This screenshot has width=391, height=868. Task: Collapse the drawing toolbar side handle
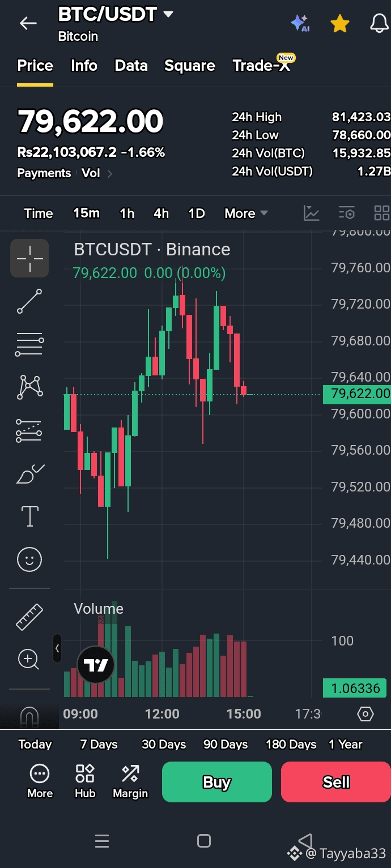click(57, 648)
